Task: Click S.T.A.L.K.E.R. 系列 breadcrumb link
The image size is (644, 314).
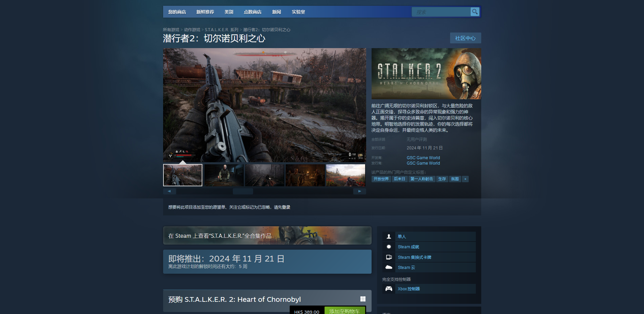Action: pyautogui.click(x=221, y=30)
